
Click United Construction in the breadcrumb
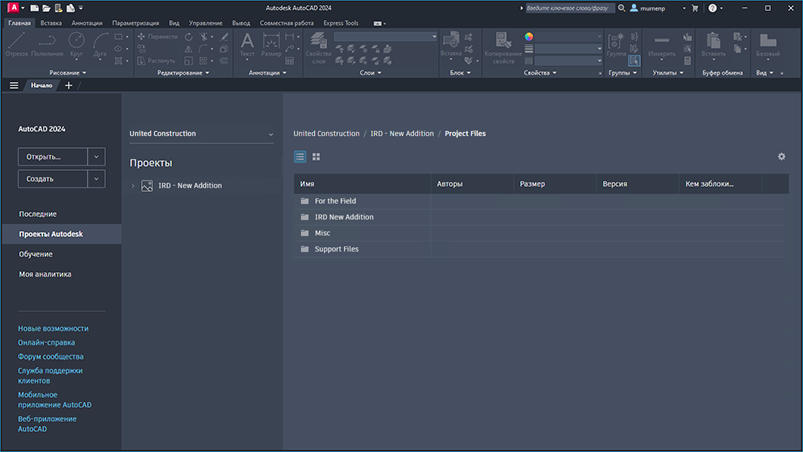[x=326, y=134]
